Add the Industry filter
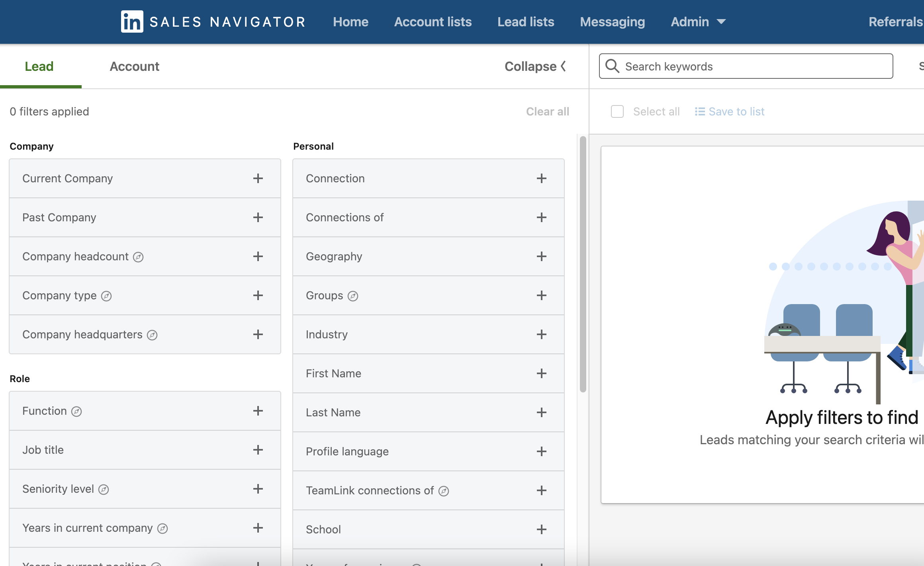Viewport: 924px width, 566px height. coord(540,334)
